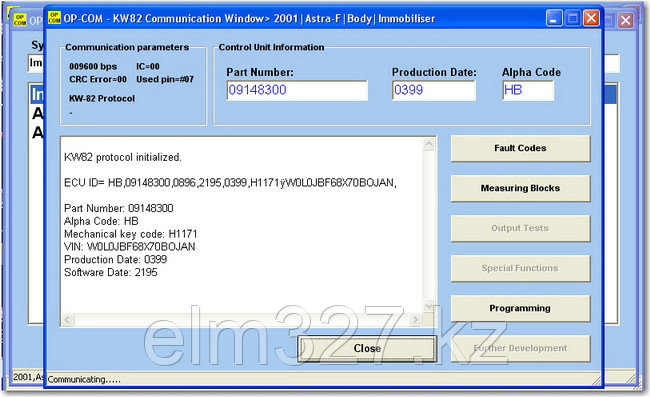The image size is (650, 397).
Task: Click the log horizontal scroll right arrow
Action: [415, 320]
